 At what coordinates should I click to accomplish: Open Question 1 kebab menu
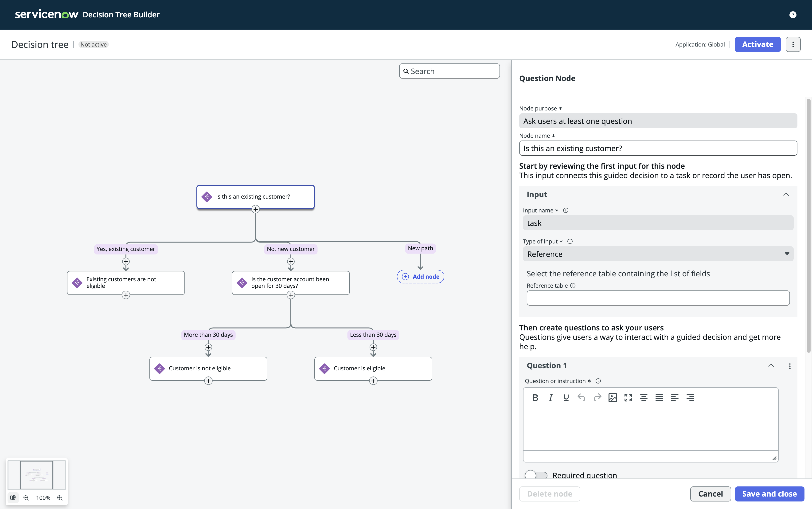click(x=789, y=366)
